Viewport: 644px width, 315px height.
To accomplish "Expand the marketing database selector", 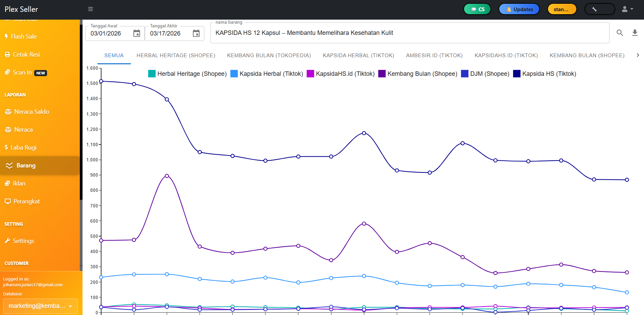I will (x=40, y=306).
